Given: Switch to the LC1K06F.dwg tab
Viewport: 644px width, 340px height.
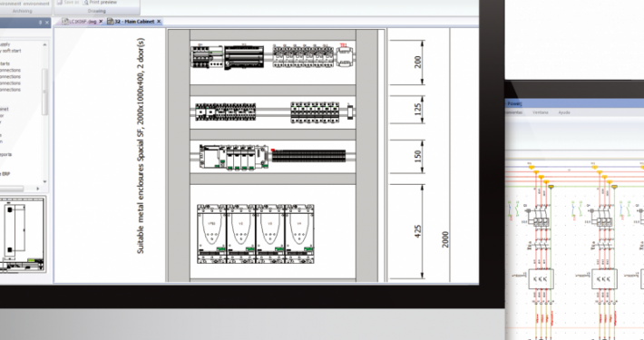Looking at the screenshot, I should (x=83, y=22).
